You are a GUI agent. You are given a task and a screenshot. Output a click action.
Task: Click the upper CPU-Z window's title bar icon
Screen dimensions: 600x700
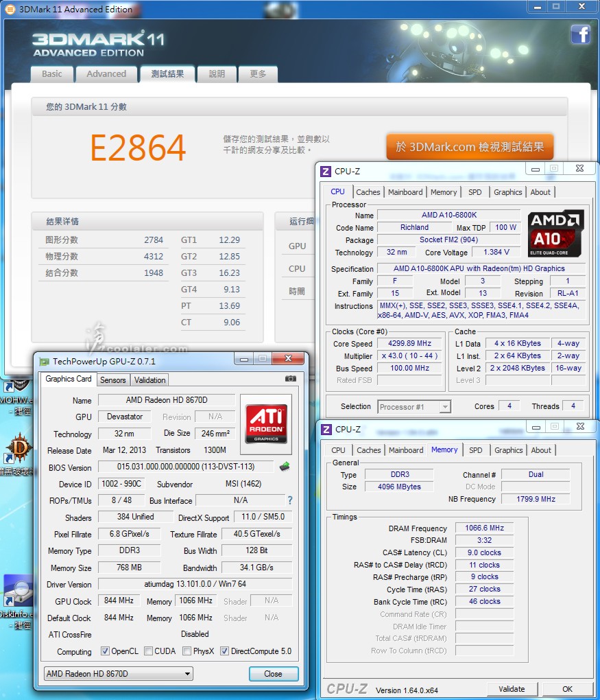click(x=326, y=172)
